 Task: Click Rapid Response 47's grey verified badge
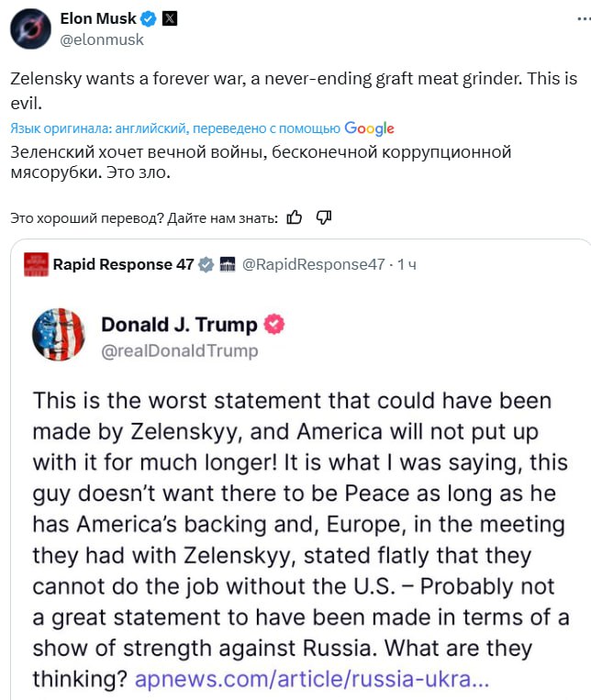[206, 264]
